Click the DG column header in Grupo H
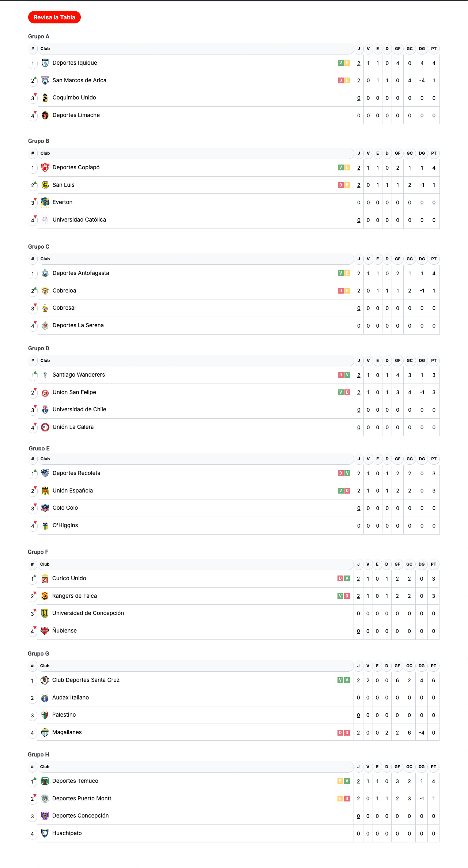The image size is (468, 868). (422, 767)
